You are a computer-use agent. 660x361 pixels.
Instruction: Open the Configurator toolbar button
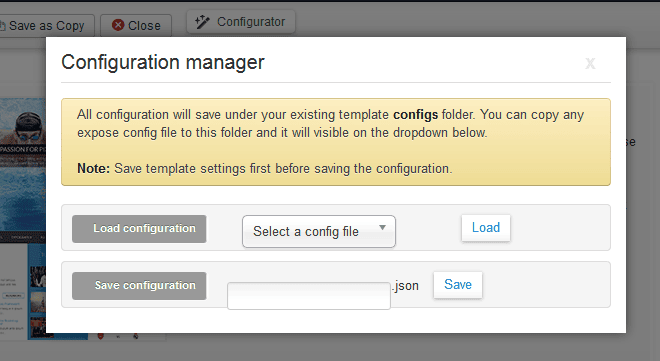coord(241,22)
